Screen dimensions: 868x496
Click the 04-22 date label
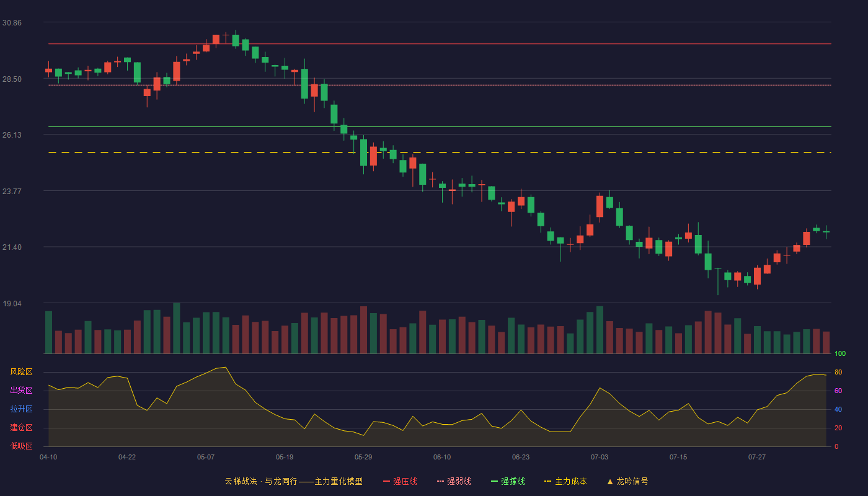tap(127, 457)
